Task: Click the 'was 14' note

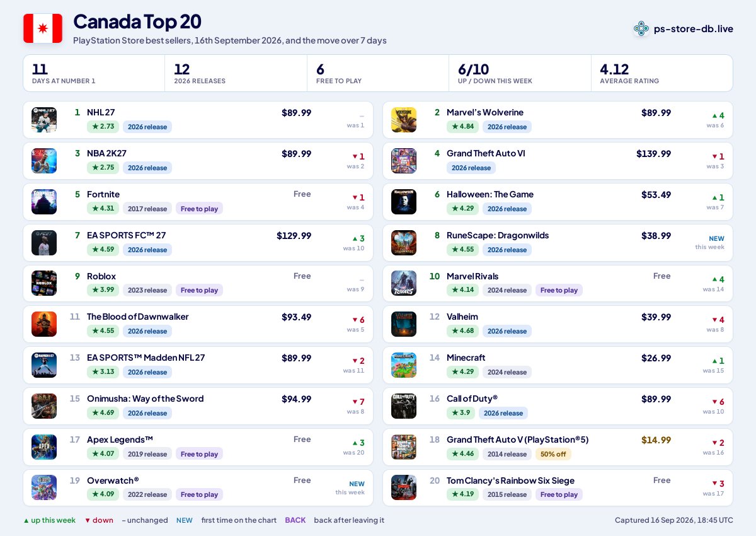Action: 714,289
